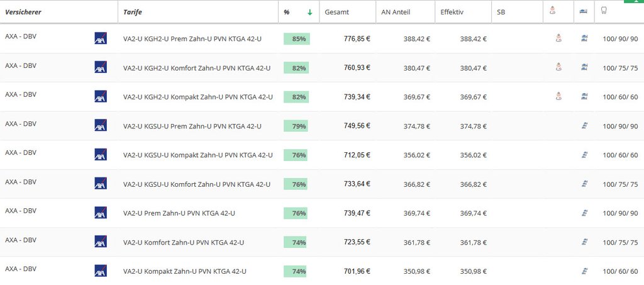Screen dimensions: 644x285
Task: Click the green 85% score bar
Action: 297,39
